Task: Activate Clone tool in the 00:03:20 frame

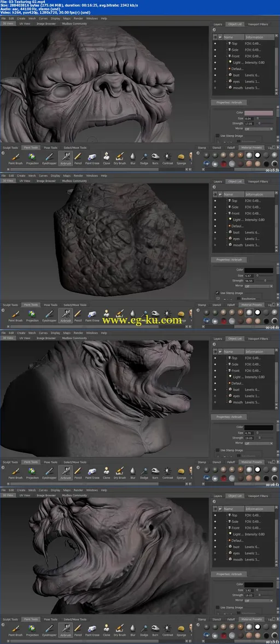Action: pyautogui.click(x=106, y=158)
